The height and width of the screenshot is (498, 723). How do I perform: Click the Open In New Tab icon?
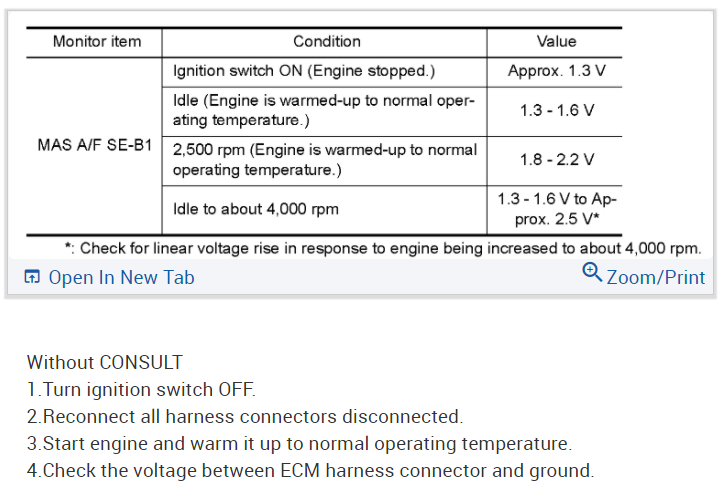tap(32, 277)
